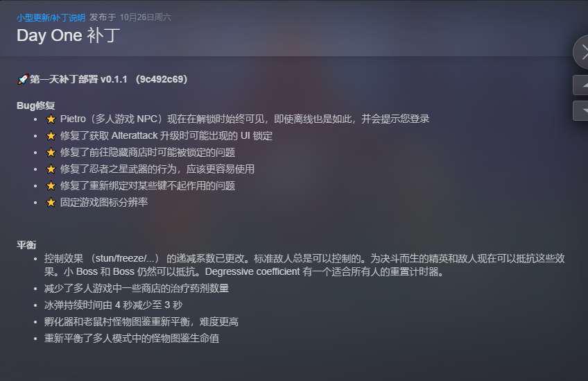Go to next announcement with down arrow

pos(581,111)
